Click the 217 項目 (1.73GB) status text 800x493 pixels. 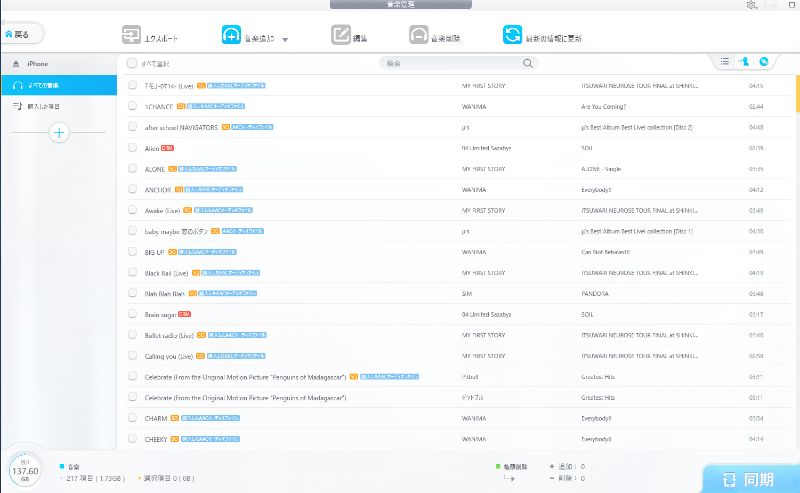click(x=95, y=478)
